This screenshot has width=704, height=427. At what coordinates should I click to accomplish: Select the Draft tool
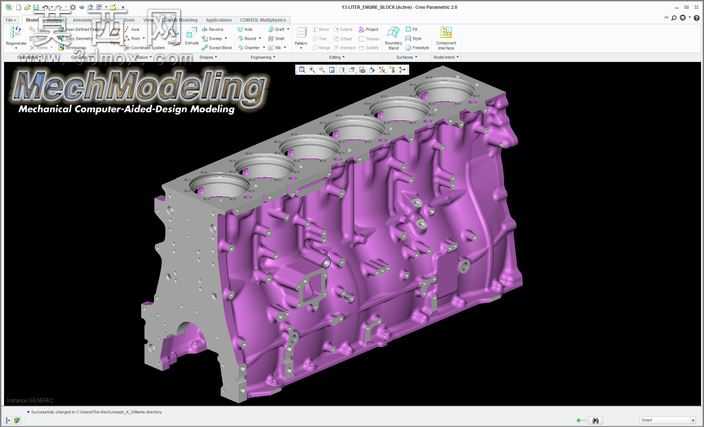276,29
